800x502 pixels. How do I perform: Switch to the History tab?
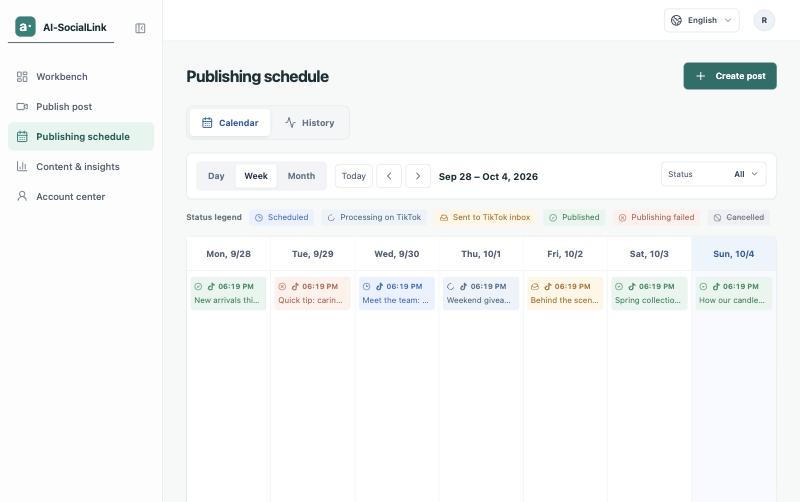pyautogui.click(x=309, y=123)
